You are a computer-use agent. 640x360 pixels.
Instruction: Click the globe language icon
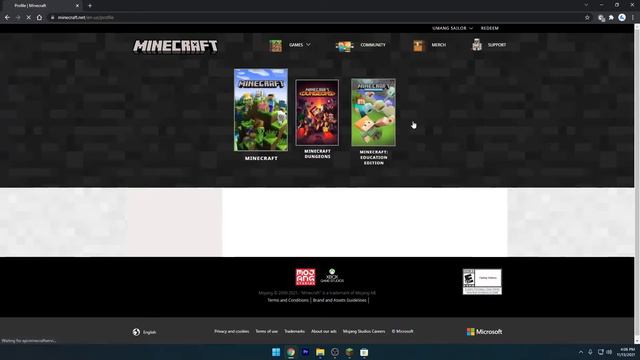click(136, 332)
